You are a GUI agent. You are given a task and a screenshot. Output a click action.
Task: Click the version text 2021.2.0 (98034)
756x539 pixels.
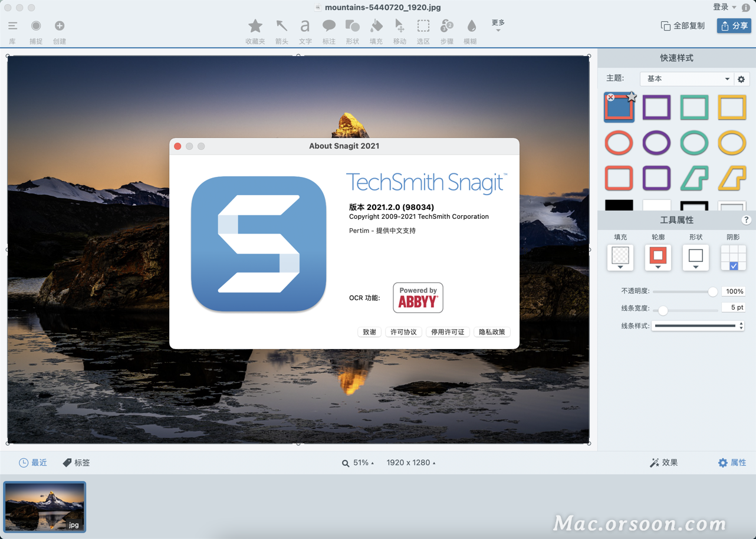[x=392, y=207]
